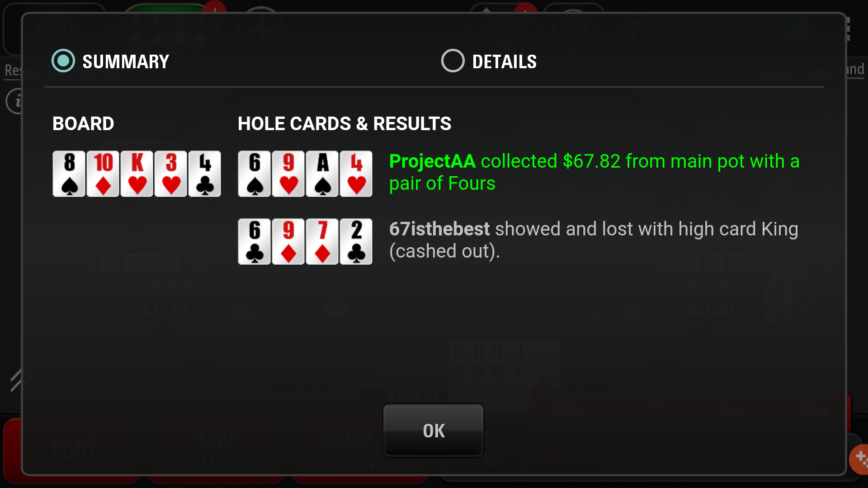
Task: Click the dimmed double chevron up icon
Action: pyautogui.click(x=20, y=380)
